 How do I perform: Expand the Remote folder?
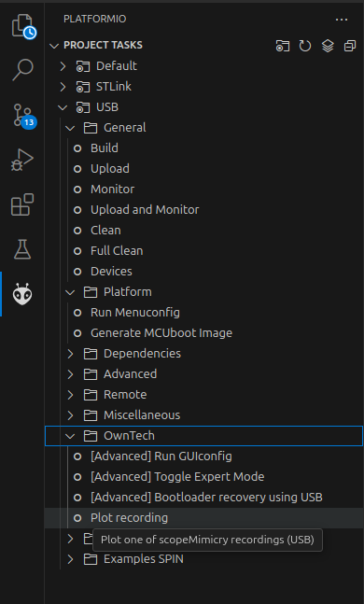(x=70, y=395)
